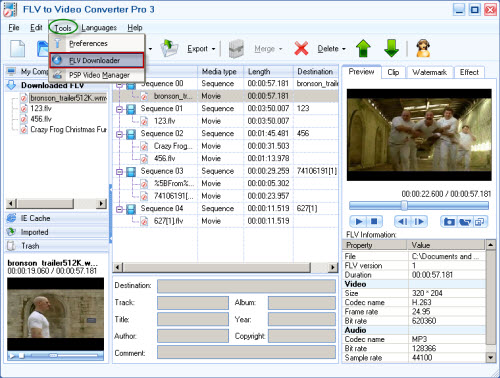Open the Help menu
This screenshot has height=378, width=500.
[135, 28]
